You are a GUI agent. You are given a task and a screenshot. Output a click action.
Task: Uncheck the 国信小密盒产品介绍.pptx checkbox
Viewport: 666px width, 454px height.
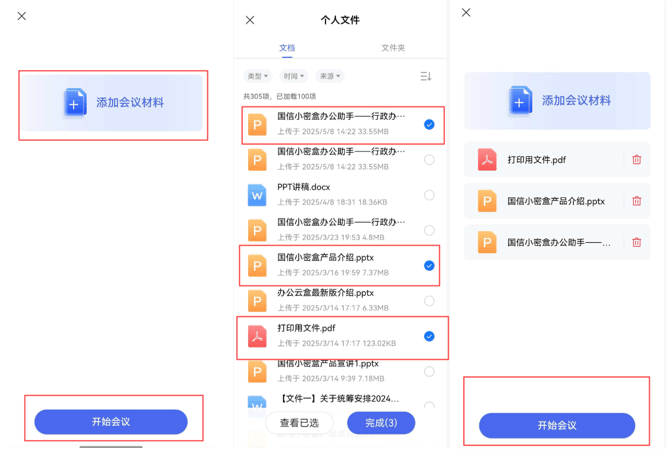(x=429, y=266)
